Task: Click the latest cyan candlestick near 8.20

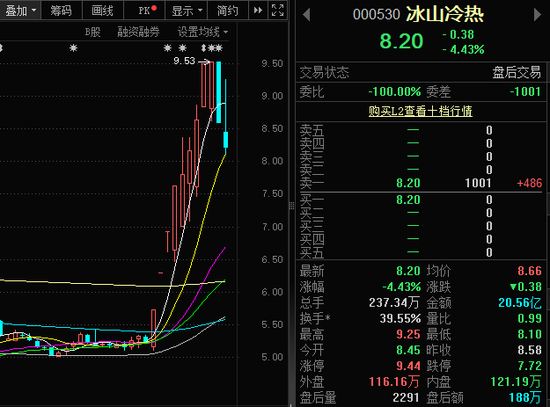Action: point(226,140)
